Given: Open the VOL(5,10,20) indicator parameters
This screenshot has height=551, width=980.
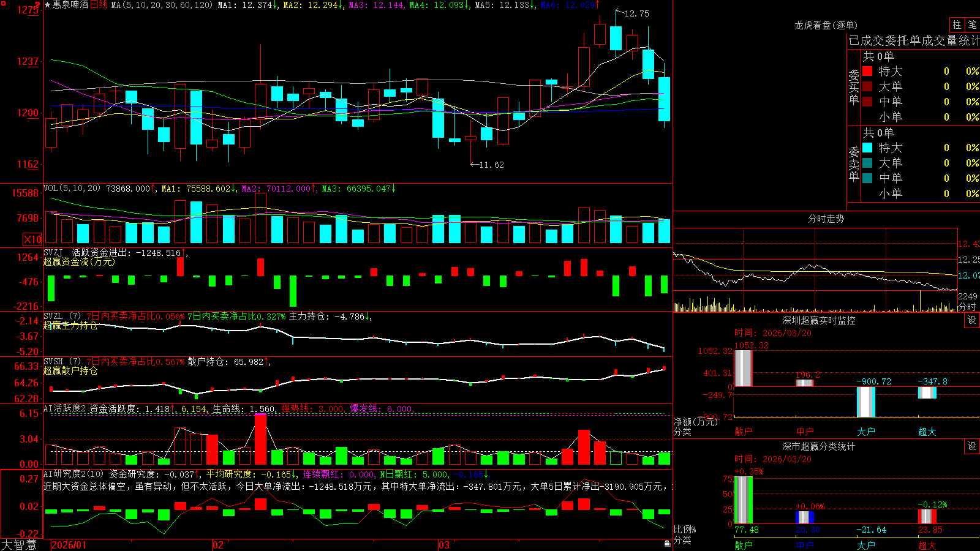Looking at the screenshot, I should 72,189.
